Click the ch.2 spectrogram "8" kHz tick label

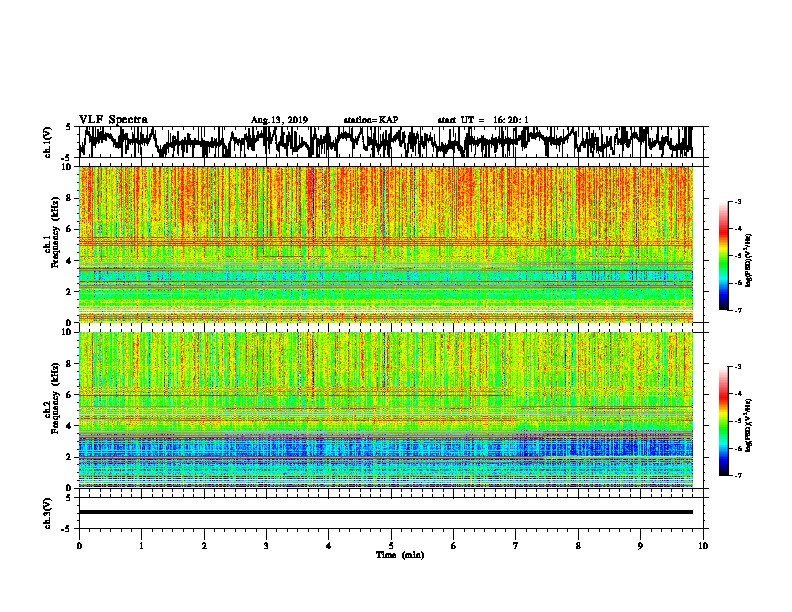69,364
